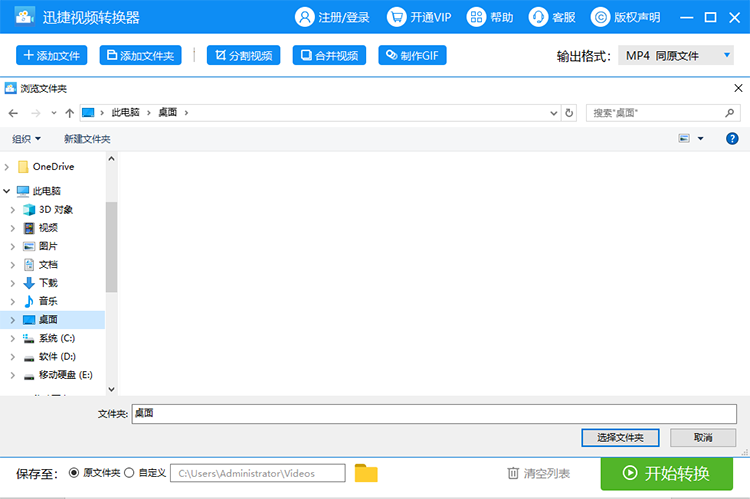Image resolution: width=750 pixels, height=499 pixels.
Task: Go back with the left arrow
Action: (x=13, y=113)
